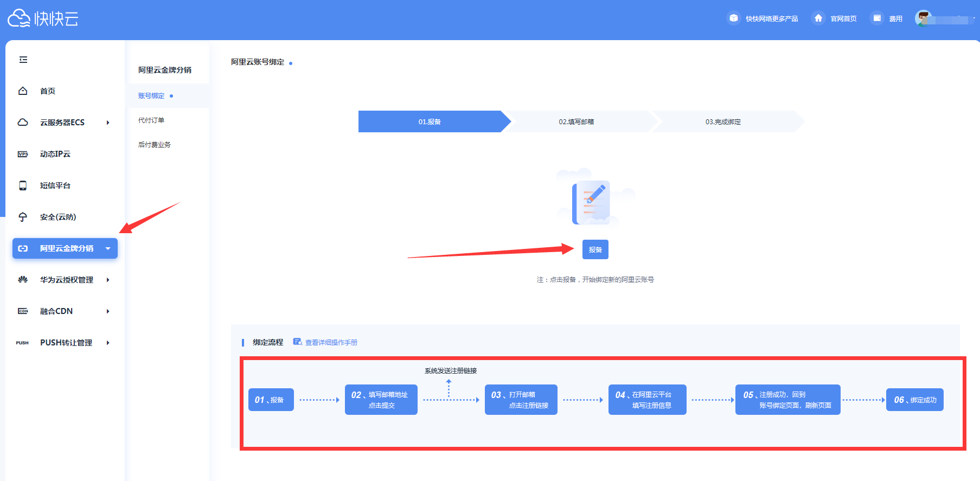Collapse the 阿里云金牌分销 dropdown arrow
The height and width of the screenshot is (481, 980).
pos(108,248)
